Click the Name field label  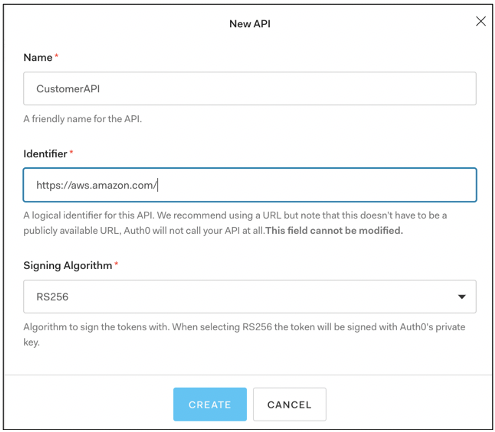coord(38,57)
